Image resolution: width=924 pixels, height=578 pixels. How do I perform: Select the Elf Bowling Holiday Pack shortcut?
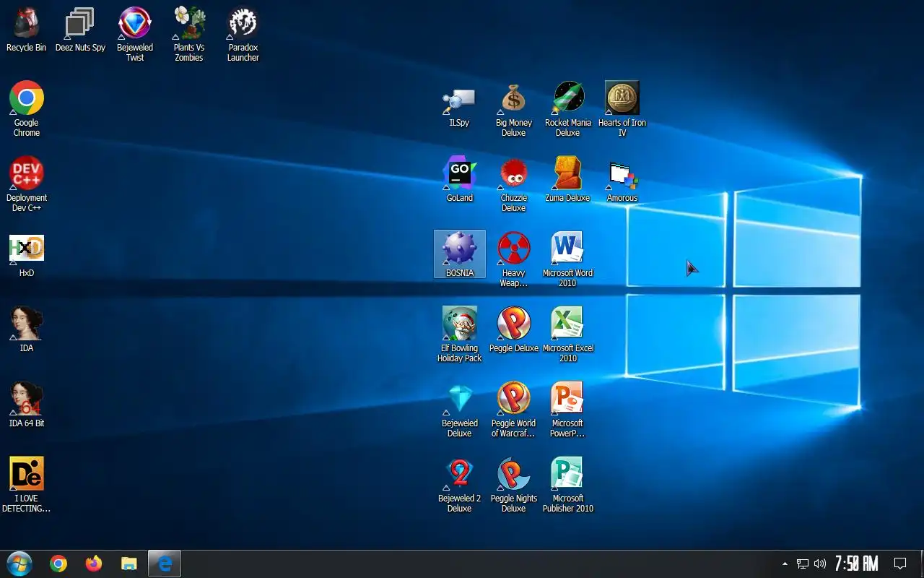coord(460,335)
